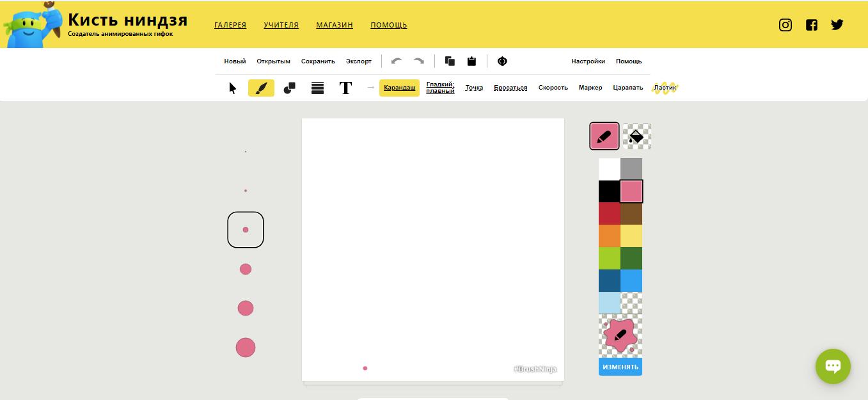Open the chat support bubble
The width and height of the screenshot is (868, 400).
pyautogui.click(x=833, y=366)
